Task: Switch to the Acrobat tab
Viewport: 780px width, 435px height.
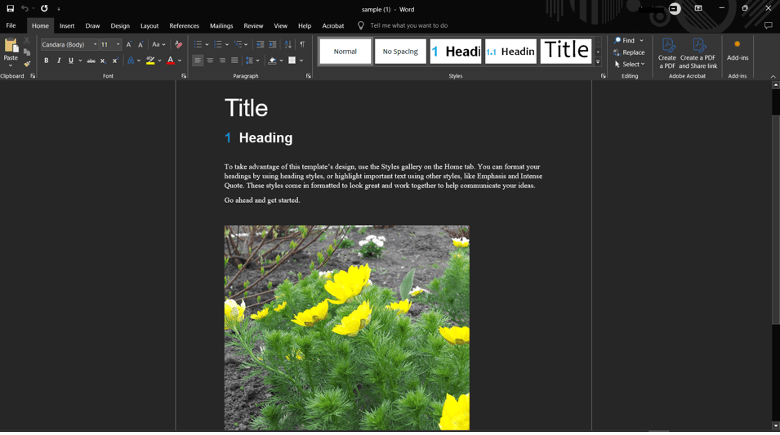Action: pyautogui.click(x=333, y=26)
